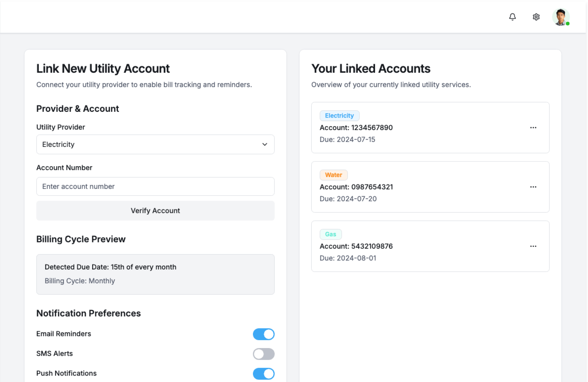Click the dropdown chevron arrow
The image size is (588, 382).
click(265, 144)
